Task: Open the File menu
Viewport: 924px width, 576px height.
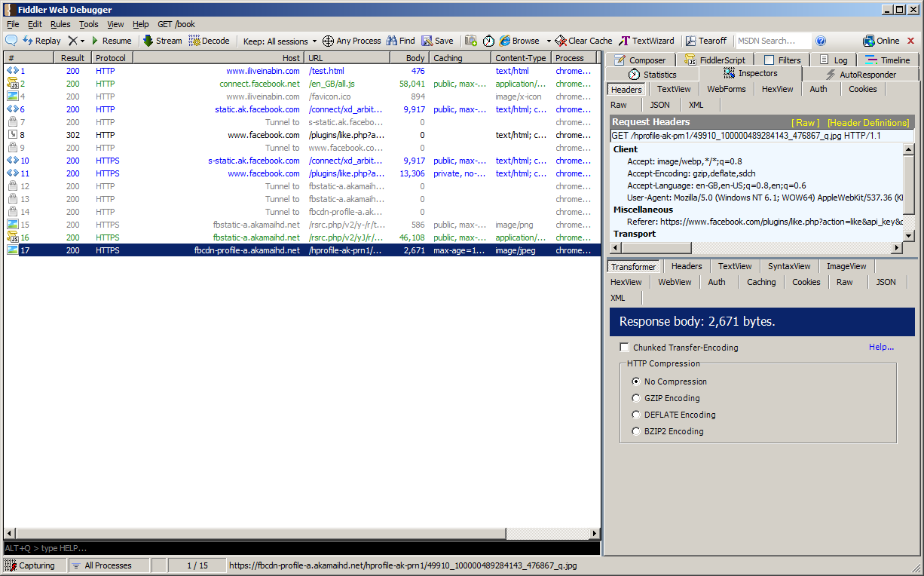Action: click(13, 24)
